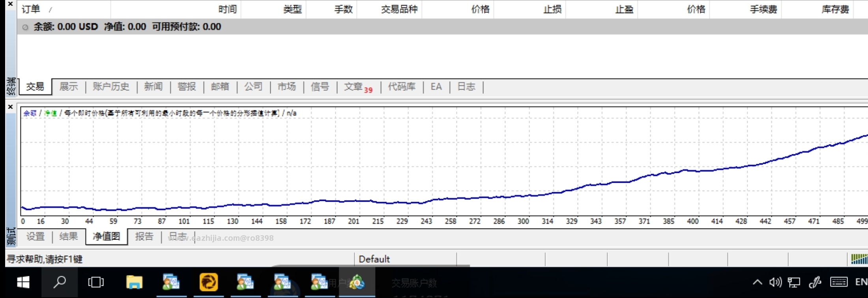Image resolution: width=868 pixels, height=298 pixels.
Task: Click the 寻求帮助,请按F1键 status text
Action: tap(45, 259)
